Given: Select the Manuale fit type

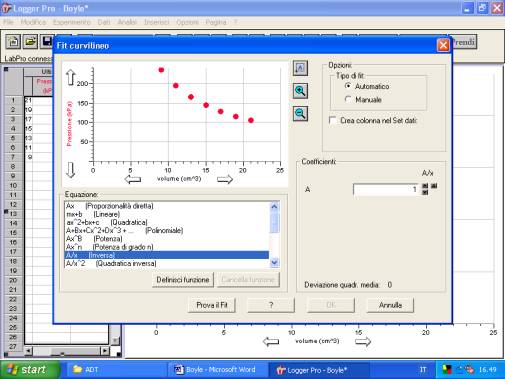Looking at the screenshot, I should (x=348, y=99).
